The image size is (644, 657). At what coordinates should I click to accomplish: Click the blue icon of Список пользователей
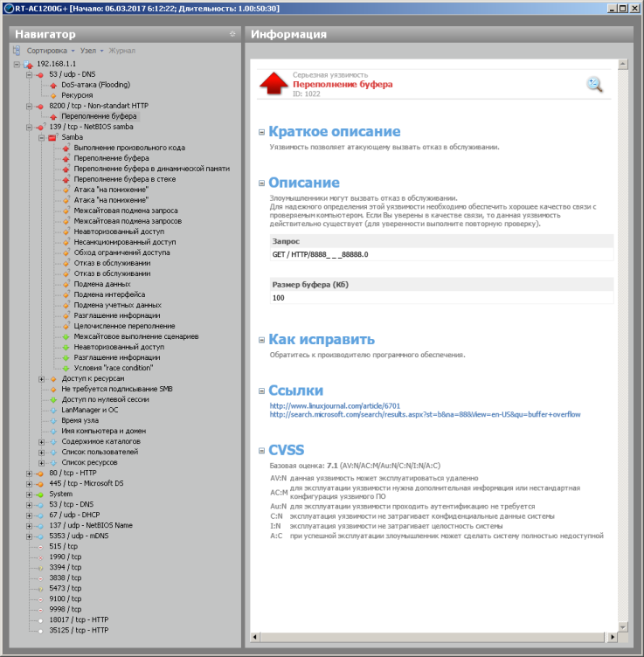[53, 452]
